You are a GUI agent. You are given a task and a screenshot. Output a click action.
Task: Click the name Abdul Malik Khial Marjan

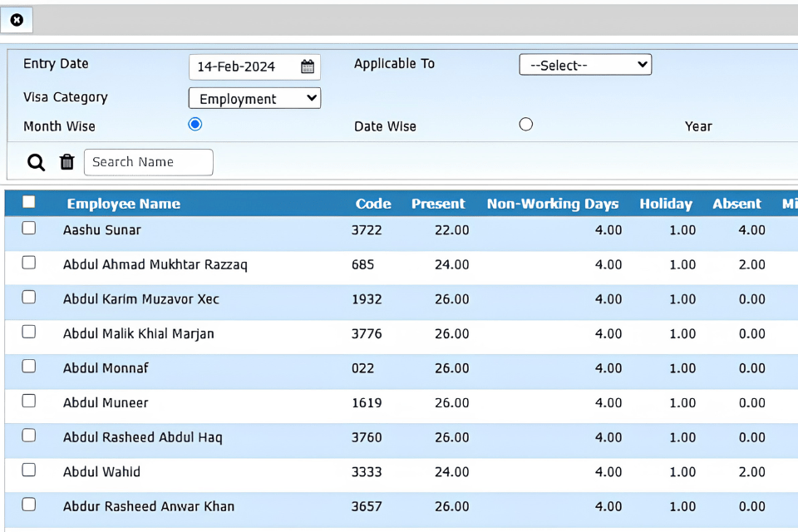(x=139, y=334)
